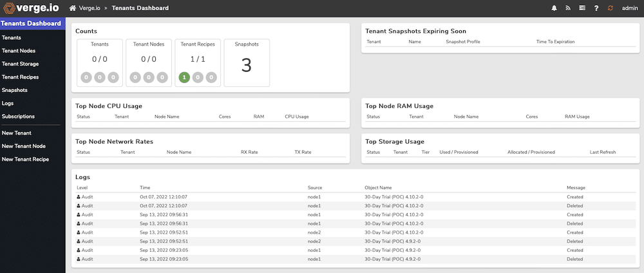Screen dimensions: 644x273
Task: Open the Tenant Nodes count card
Action: (149, 63)
